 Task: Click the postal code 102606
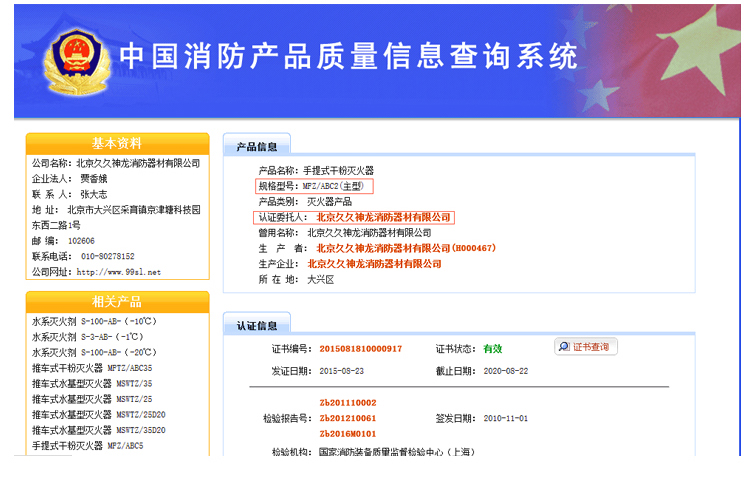pyautogui.click(x=81, y=241)
